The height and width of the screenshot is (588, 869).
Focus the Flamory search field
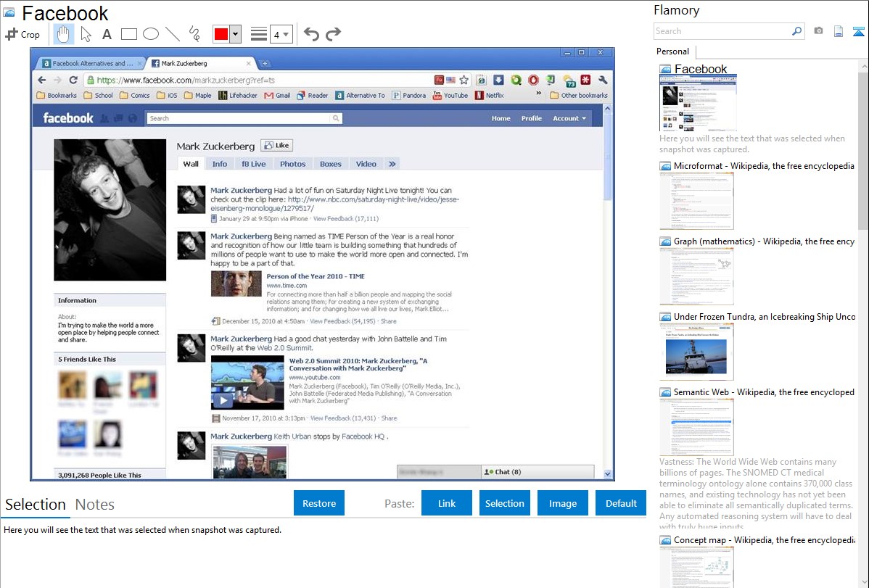[x=722, y=31]
